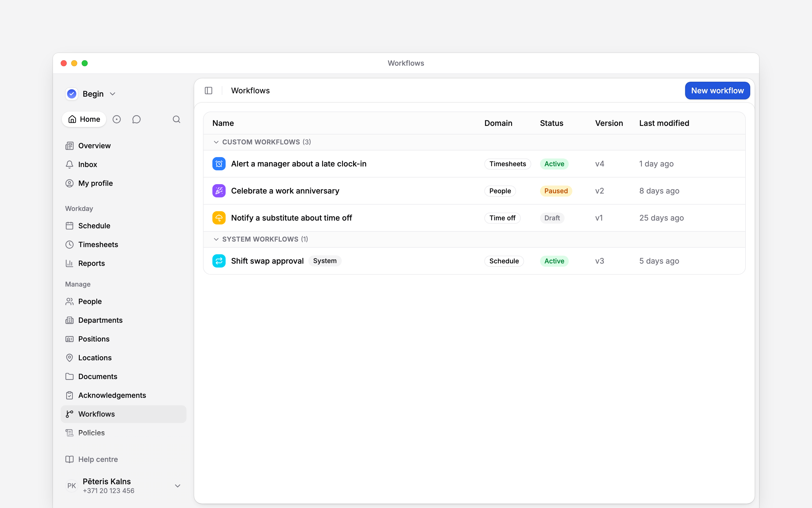Go to Overview in sidebar
The height and width of the screenshot is (508, 812).
tap(124, 146)
